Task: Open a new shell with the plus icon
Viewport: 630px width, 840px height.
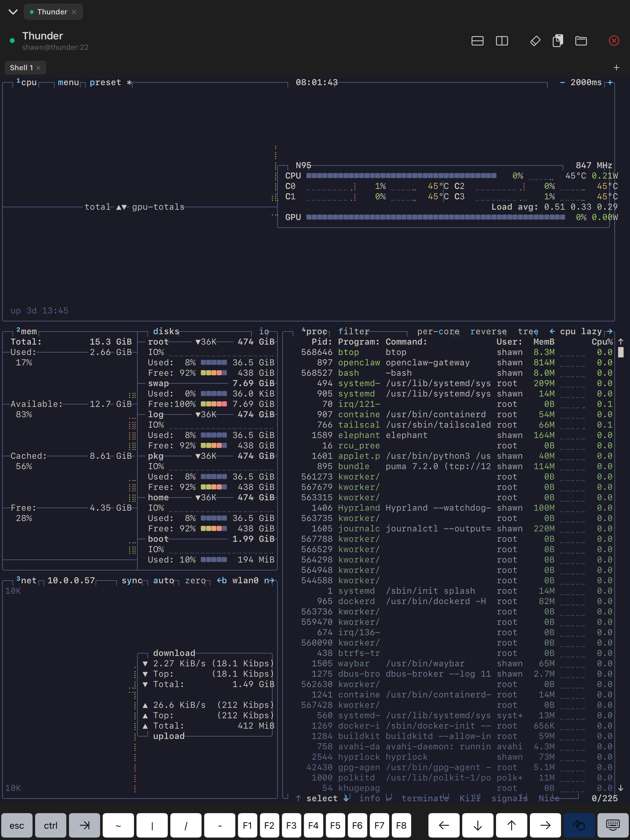Action: (x=616, y=67)
